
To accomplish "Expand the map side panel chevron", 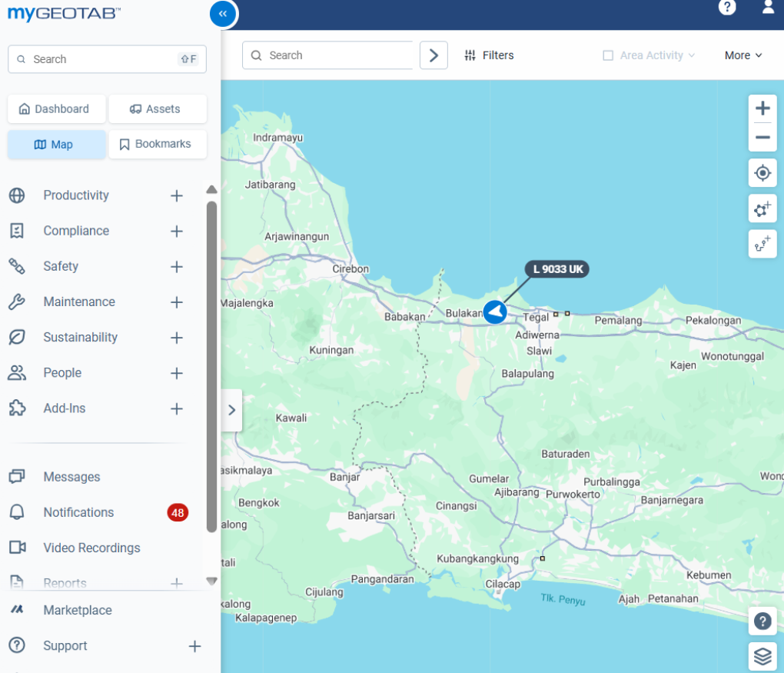I will coord(231,410).
